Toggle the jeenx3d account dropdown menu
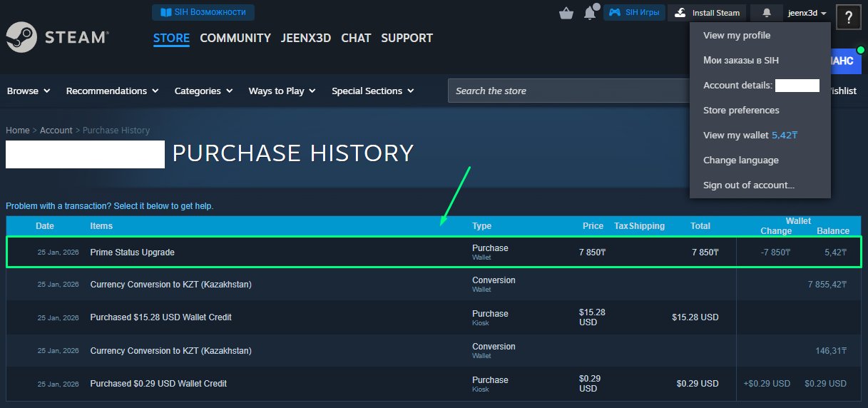Image resolution: width=868 pixels, height=408 pixels. pos(807,13)
